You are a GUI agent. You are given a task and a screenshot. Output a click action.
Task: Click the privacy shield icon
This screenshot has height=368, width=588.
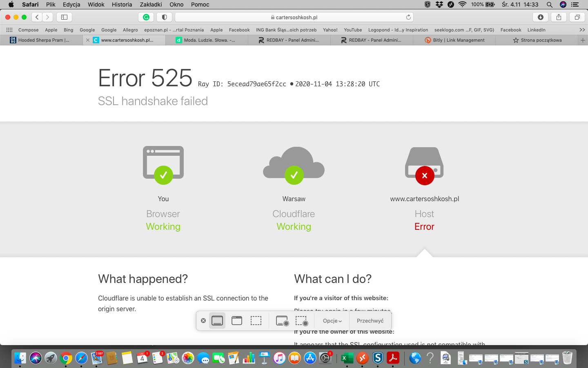point(164,17)
